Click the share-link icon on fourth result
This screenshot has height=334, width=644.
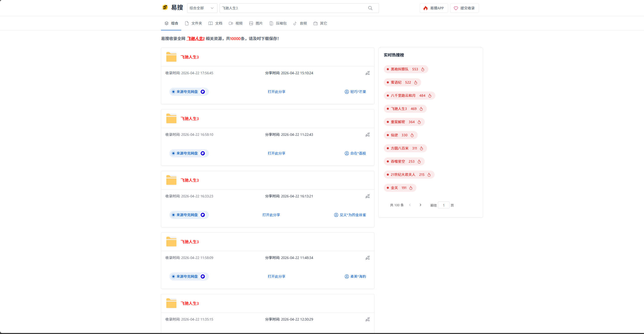click(x=368, y=258)
